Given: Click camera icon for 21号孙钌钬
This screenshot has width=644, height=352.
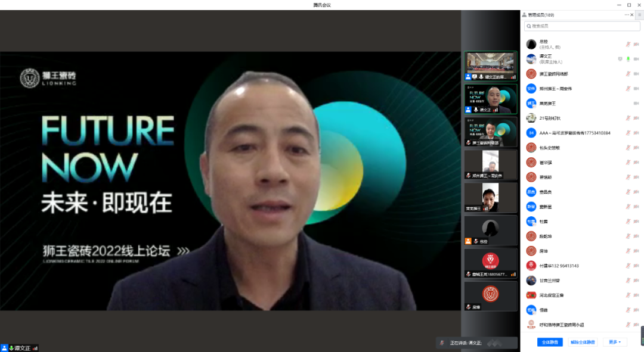Looking at the screenshot, I should click(x=636, y=118).
